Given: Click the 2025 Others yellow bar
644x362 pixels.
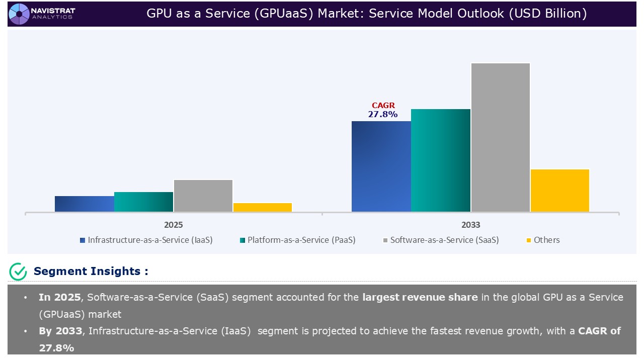Looking at the screenshot, I should pos(263,207).
